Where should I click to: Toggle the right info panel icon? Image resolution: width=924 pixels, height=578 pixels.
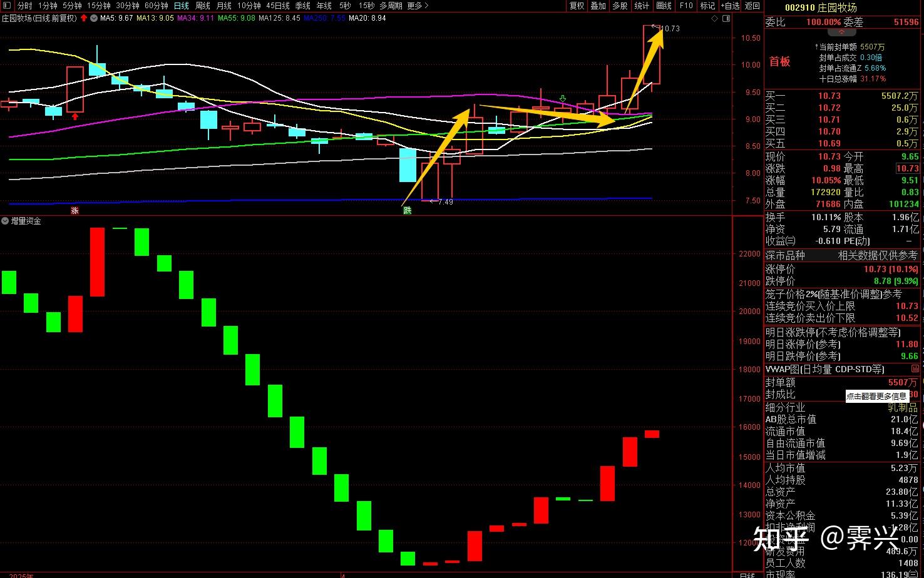click(x=726, y=19)
